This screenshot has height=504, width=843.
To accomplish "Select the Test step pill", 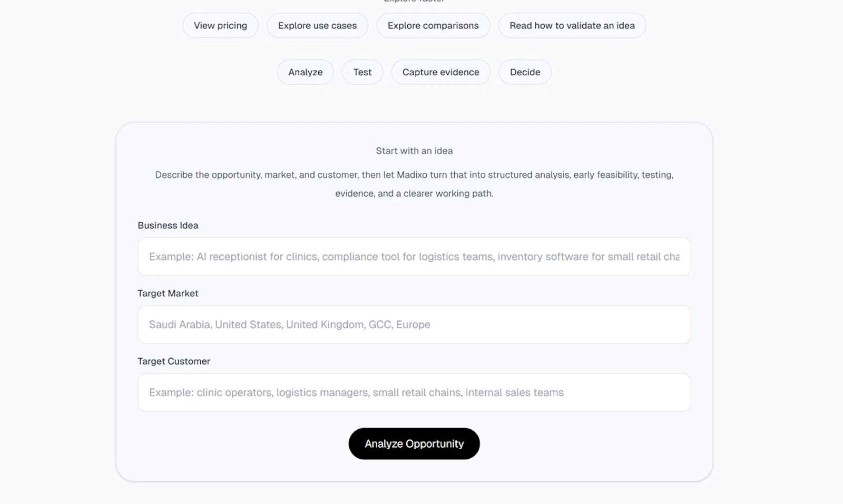I will (x=362, y=72).
